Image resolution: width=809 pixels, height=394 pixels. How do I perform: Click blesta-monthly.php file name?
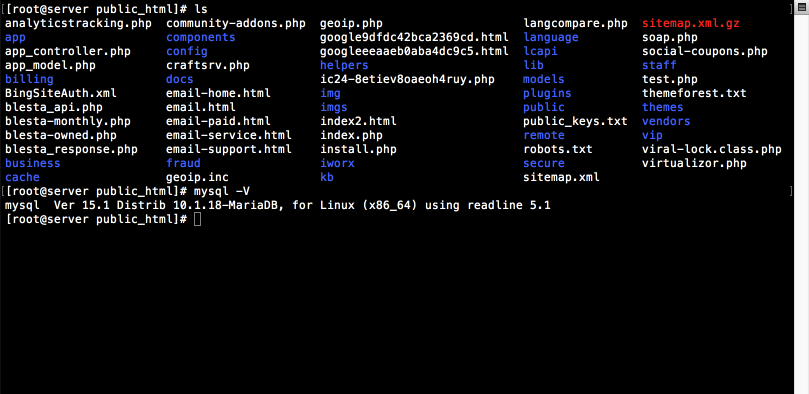coord(68,121)
